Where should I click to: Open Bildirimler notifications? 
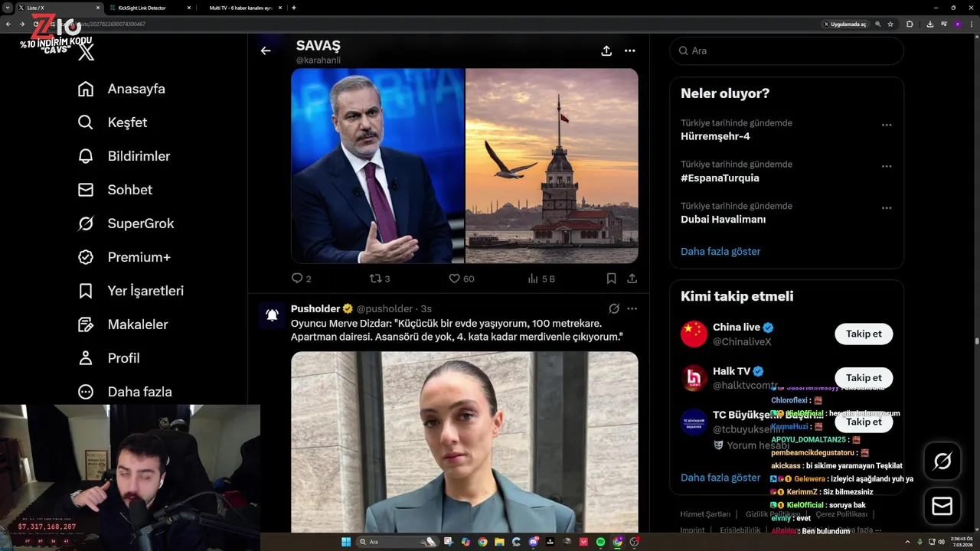[124, 156]
